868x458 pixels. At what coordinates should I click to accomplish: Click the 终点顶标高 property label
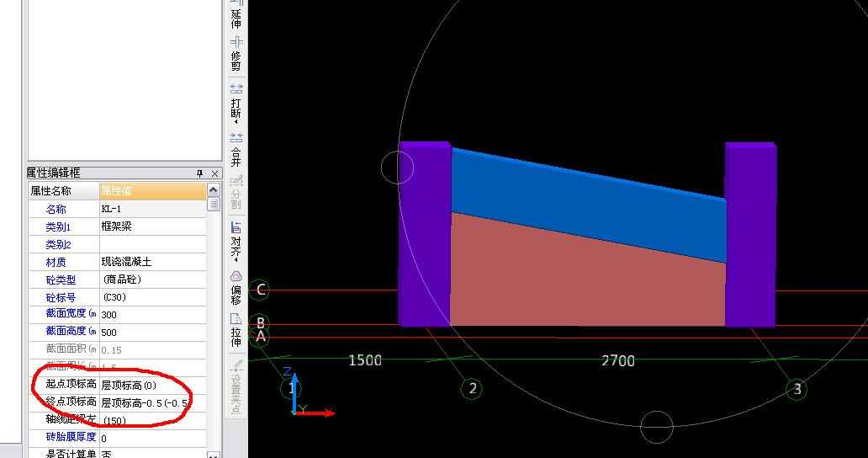pyautogui.click(x=71, y=402)
